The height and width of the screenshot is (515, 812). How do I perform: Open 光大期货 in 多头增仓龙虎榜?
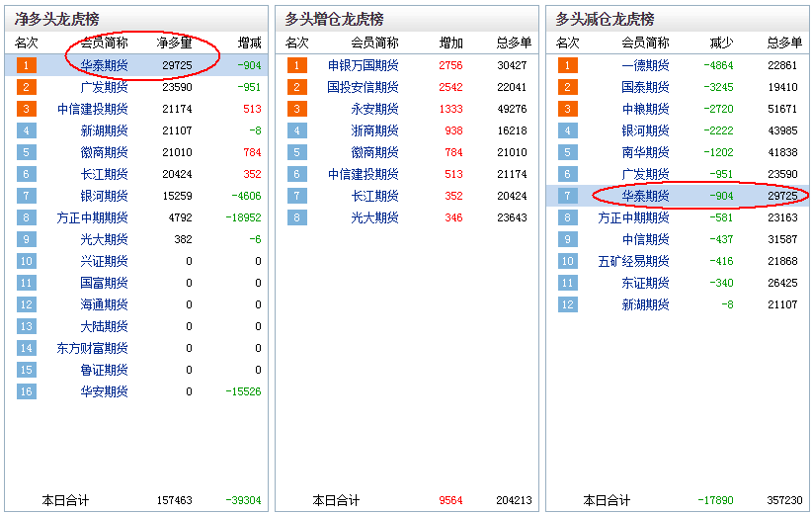point(375,217)
